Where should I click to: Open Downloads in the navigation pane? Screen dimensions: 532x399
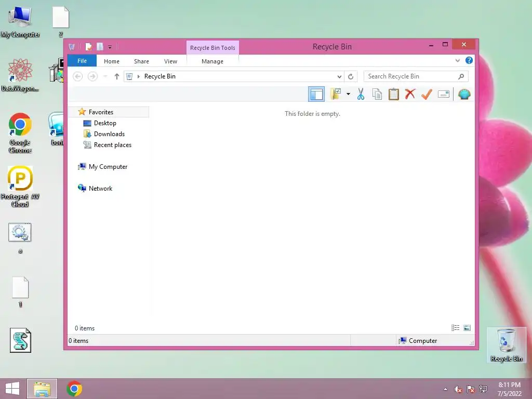[x=109, y=134]
